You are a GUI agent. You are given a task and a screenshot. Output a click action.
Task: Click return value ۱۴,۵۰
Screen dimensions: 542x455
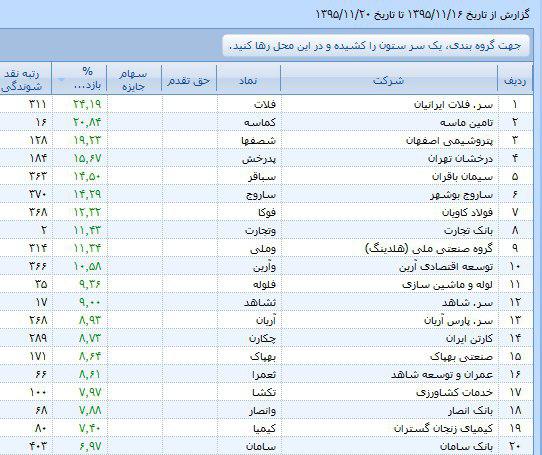(x=87, y=176)
